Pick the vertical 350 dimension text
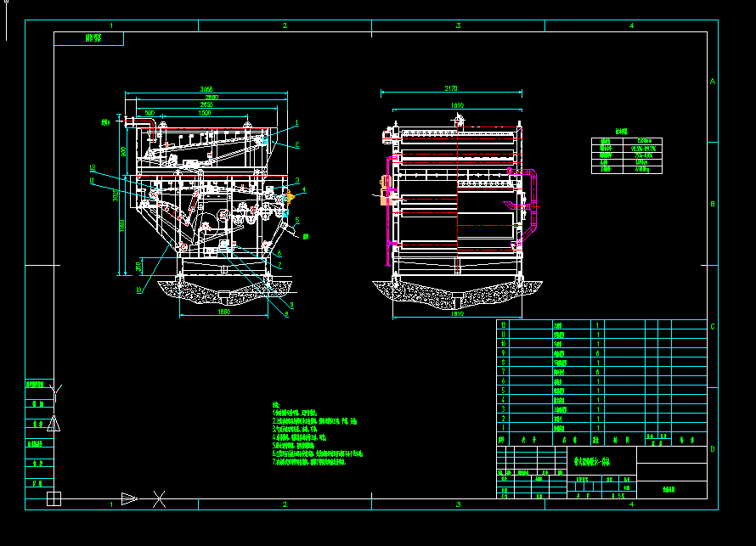This screenshot has height=546, width=756. pyautogui.click(x=138, y=266)
